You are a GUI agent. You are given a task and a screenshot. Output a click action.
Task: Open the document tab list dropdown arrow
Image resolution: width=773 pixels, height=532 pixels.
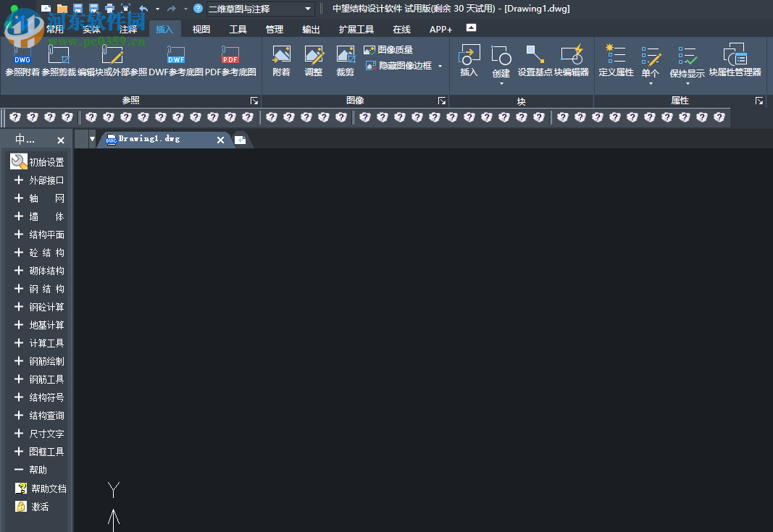click(92, 140)
